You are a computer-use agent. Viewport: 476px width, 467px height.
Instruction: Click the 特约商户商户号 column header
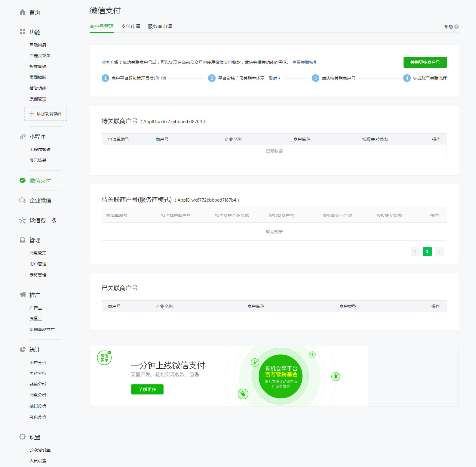click(176, 215)
